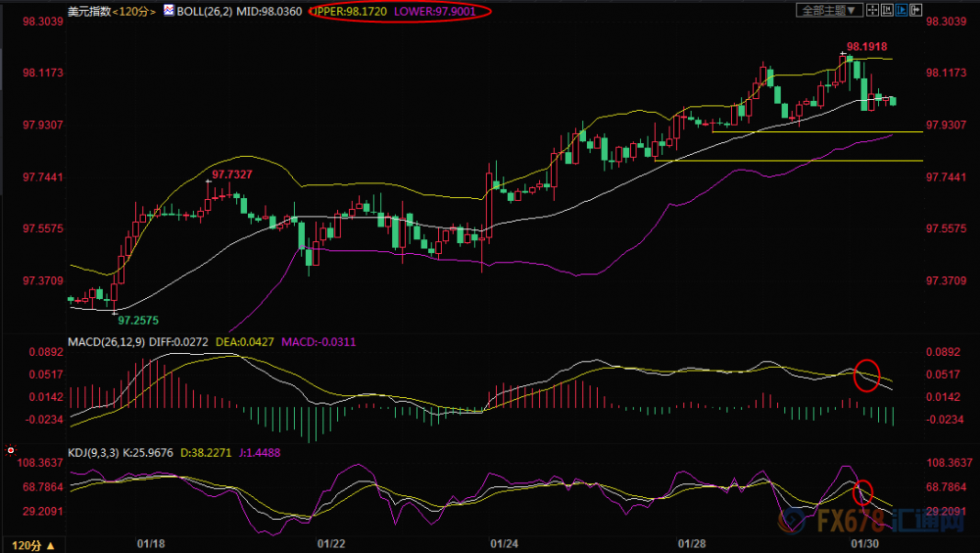Select the crosshair cursor icon
This screenshot has width=980, height=553.
pos(872,10)
